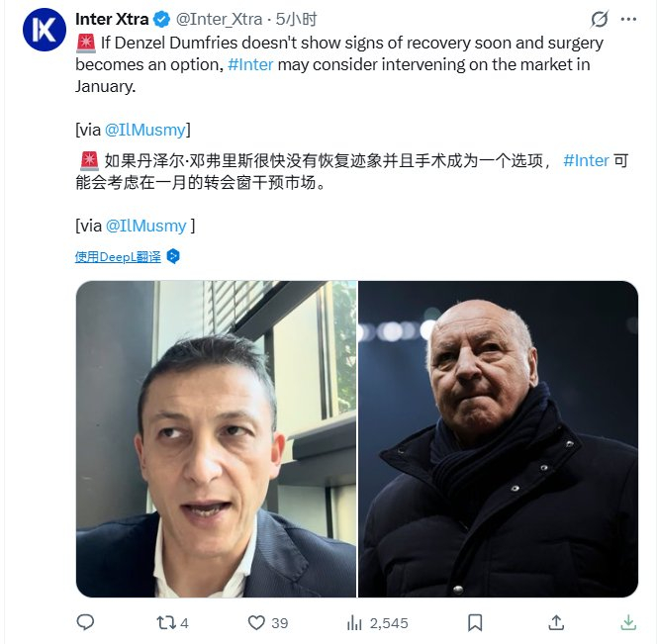The width and height of the screenshot is (657, 644).
Task: View analytics bar chart icon
Action: pyautogui.click(x=354, y=622)
